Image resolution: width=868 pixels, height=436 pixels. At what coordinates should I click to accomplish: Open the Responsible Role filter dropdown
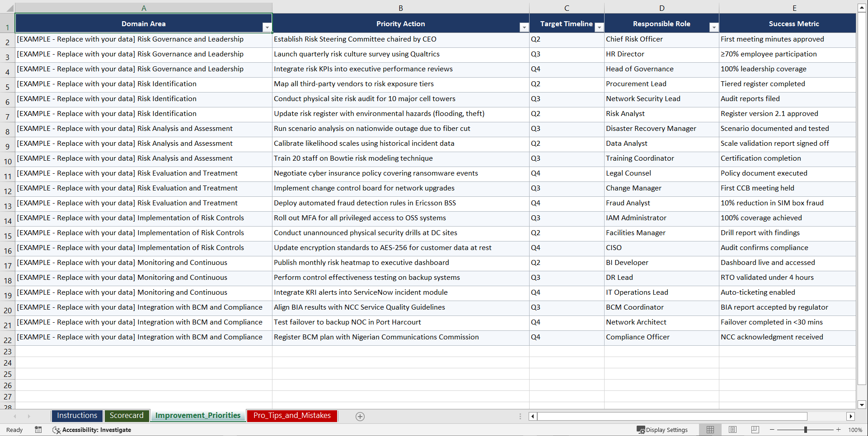pyautogui.click(x=714, y=27)
